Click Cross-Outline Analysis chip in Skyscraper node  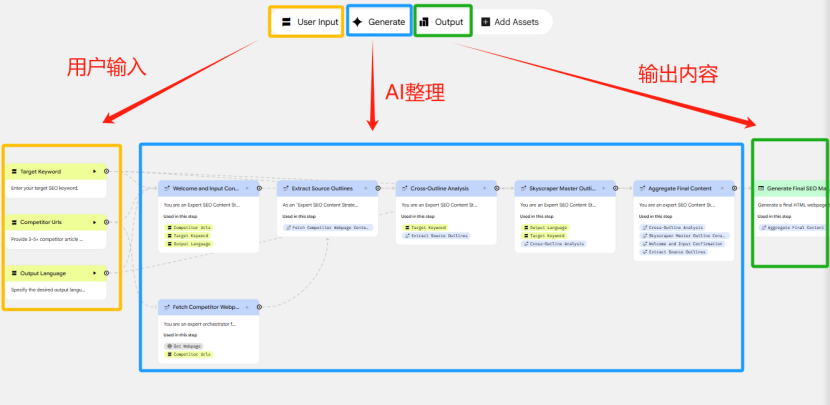tap(554, 244)
